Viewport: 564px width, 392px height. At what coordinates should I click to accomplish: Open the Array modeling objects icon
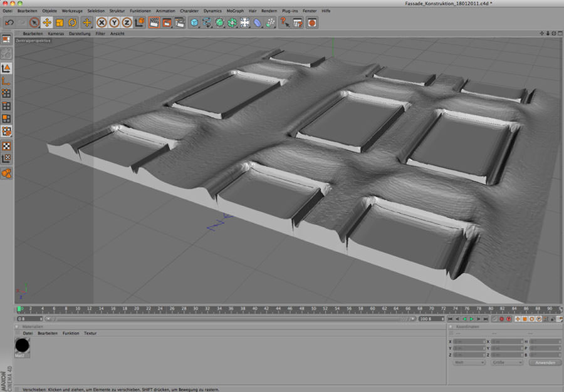[x=232, y=23]
